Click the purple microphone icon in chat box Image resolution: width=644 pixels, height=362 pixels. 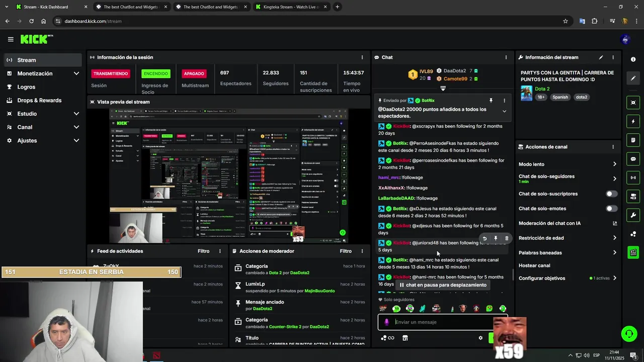pos(386,322)
